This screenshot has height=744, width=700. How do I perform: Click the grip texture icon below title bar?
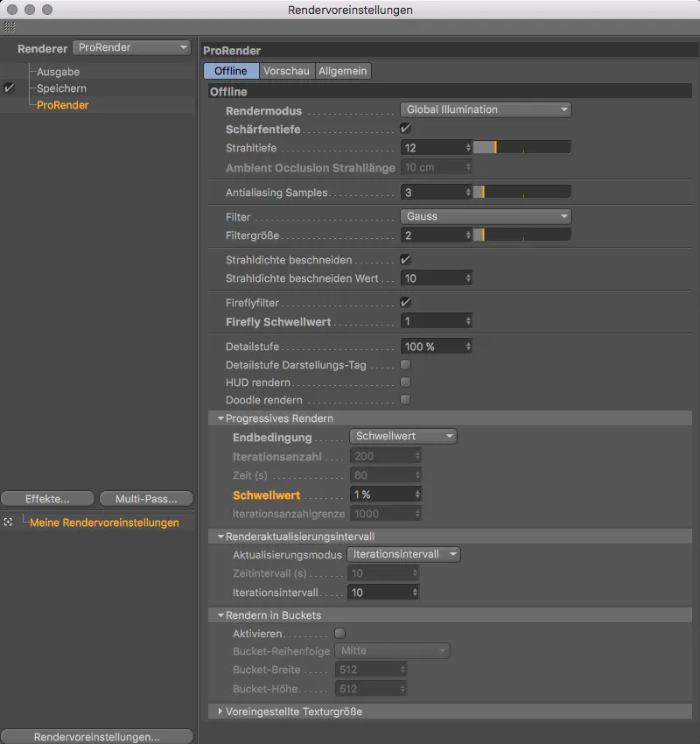10,27
